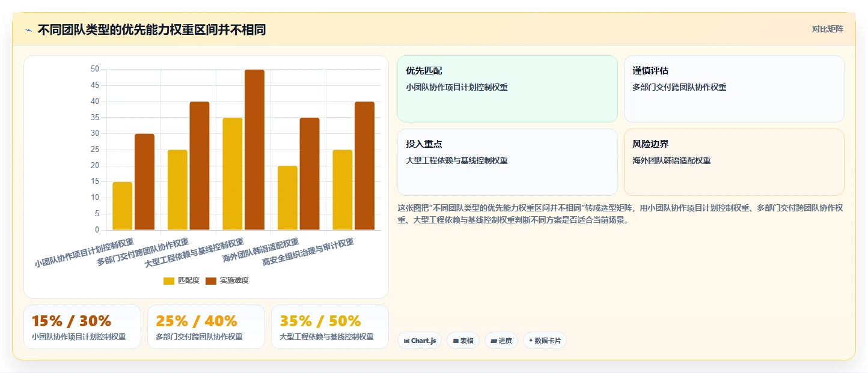Screen dimensions: 868x373
Task: Click the 多部门交付跨团队协作权重 axis label
Action: point(143,252)
